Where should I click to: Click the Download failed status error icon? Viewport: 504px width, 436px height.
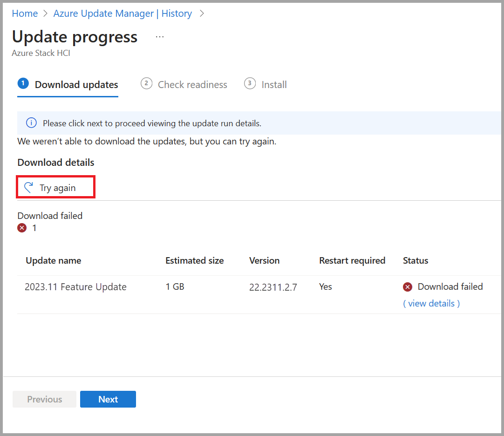[407, 287]
